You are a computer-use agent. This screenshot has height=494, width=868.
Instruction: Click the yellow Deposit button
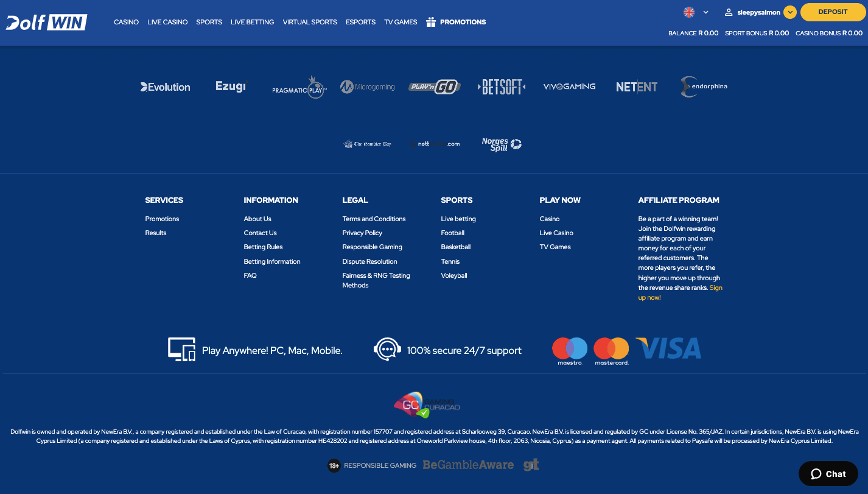coord(833,12)
